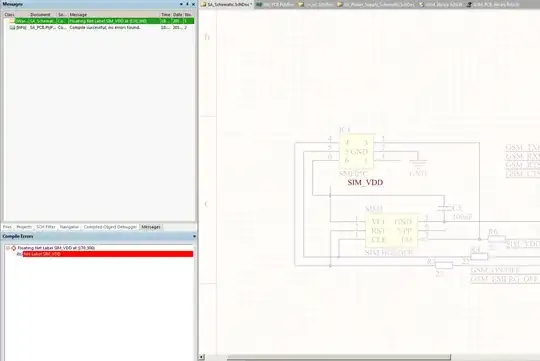The width and height of the screenshot is (540, 361).
Task: Open the Power Supply Schematic document tab
Action: [x=376, y=4]
